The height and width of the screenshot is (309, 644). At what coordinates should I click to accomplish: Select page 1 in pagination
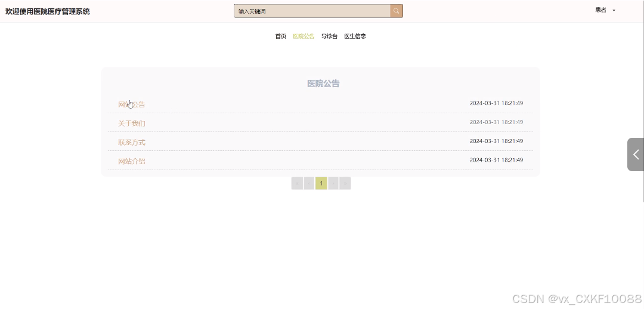click(321, 183)
